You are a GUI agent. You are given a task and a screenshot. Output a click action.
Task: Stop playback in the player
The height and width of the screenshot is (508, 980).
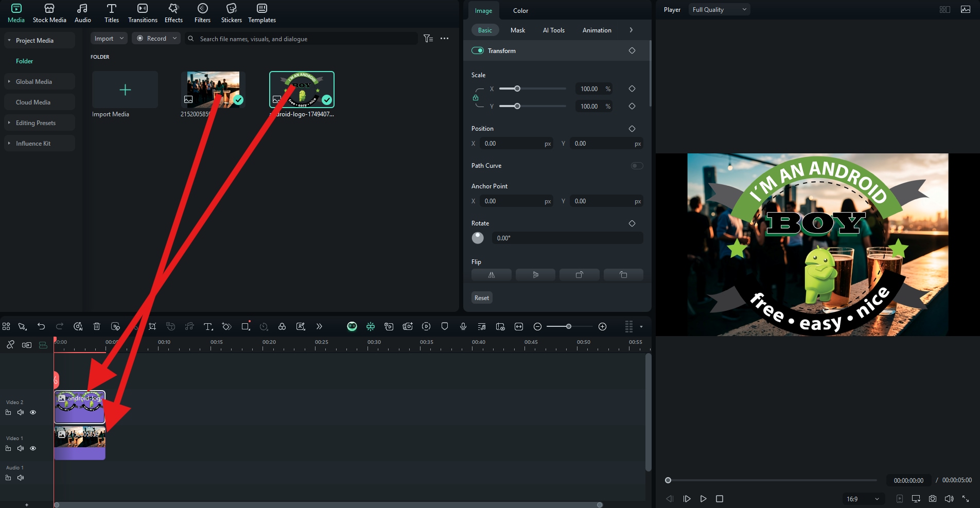720,499
